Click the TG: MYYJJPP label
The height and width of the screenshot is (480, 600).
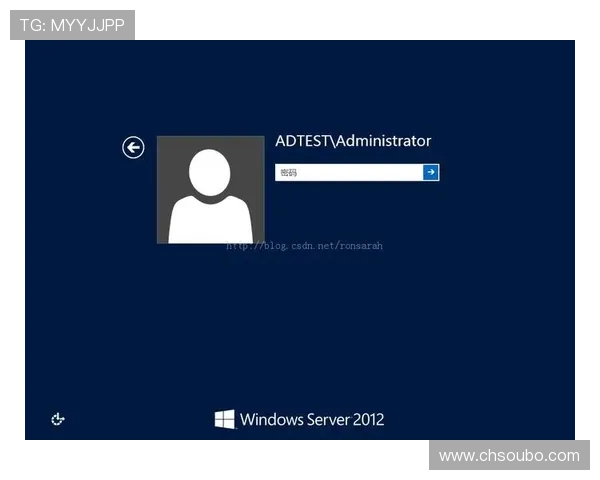(72, 25)
